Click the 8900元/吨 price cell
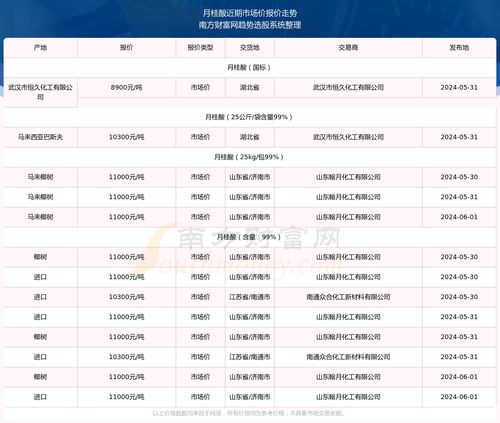 click(126, 88)
